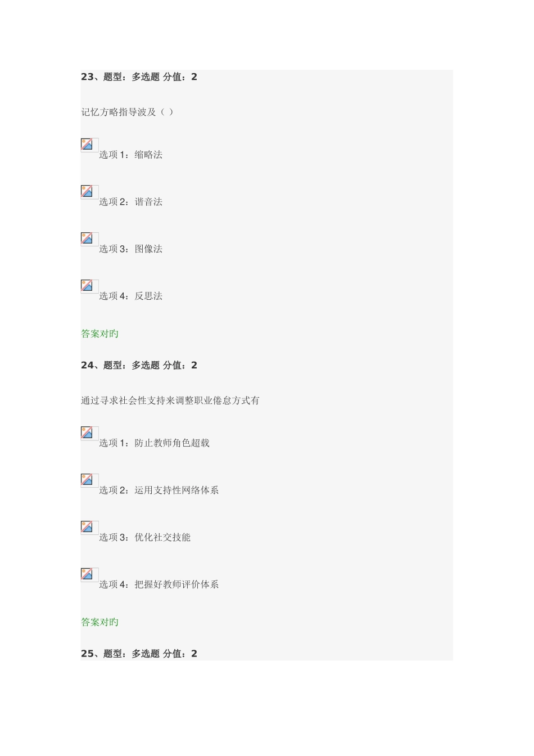
Task: Click the image icon beside 把握好教师评价体系
Action: click(x=88, y=575)
